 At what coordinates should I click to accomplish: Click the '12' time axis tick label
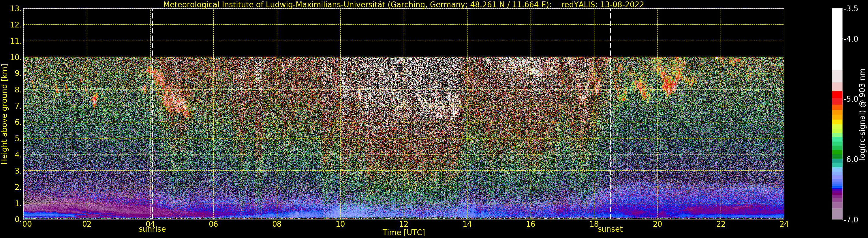point(404,224)
